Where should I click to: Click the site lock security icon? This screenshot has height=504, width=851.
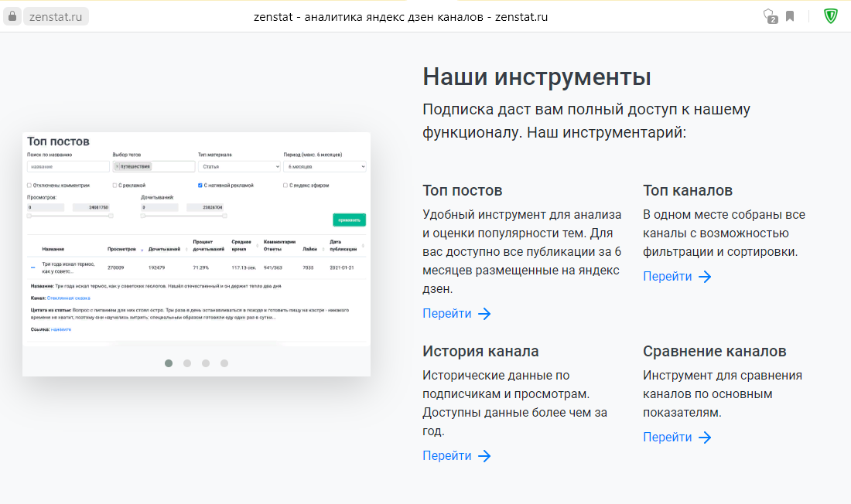click(x=12, y=16)
